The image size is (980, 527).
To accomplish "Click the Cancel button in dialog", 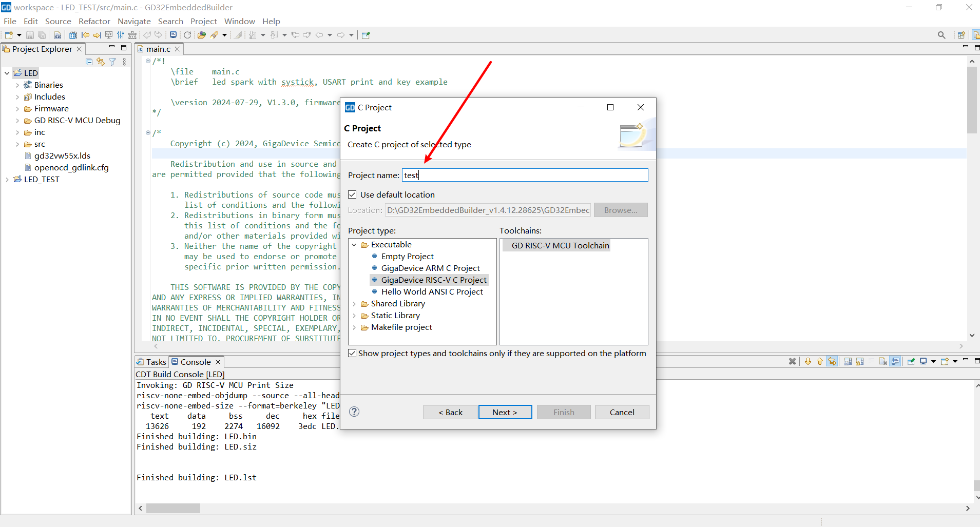I will (622, 412).
